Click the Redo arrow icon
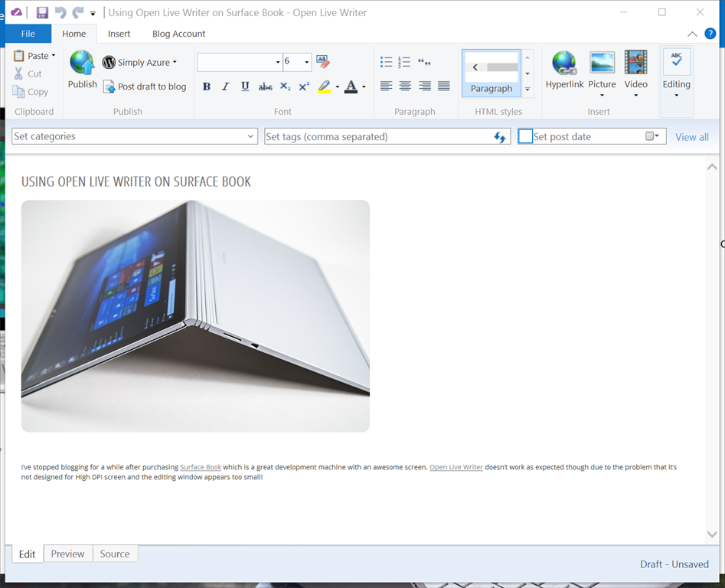The height and width of the screenshot is (588, 725). pos(77,12)
